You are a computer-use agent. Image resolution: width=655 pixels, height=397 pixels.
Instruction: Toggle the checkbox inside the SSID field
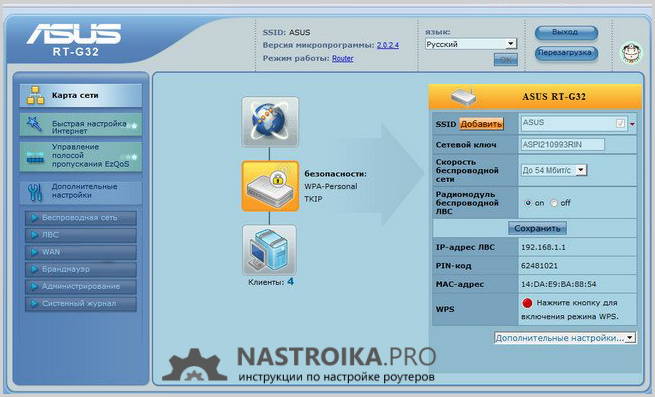tap(620, 123)
